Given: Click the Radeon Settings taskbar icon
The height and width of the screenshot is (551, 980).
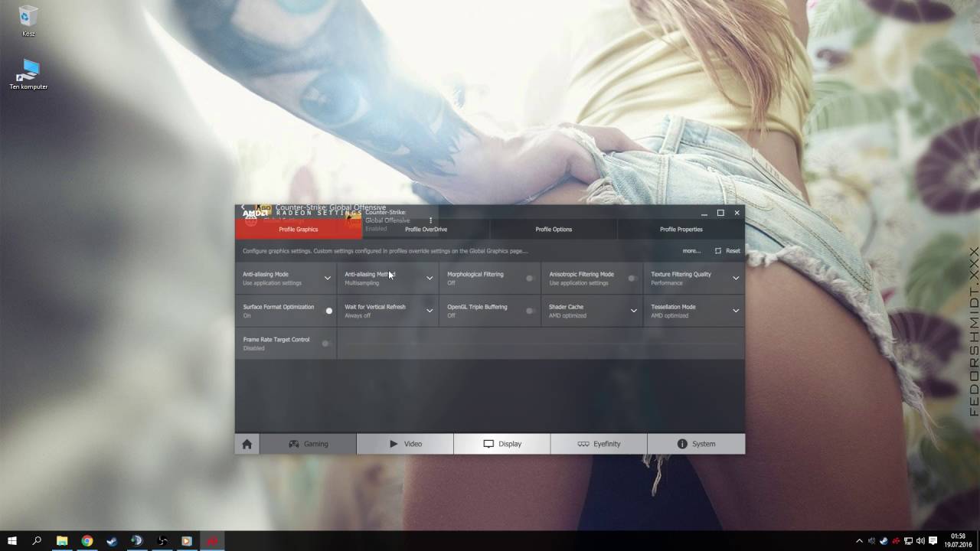Looking at the screenshot, I should [x=212, y=541].
